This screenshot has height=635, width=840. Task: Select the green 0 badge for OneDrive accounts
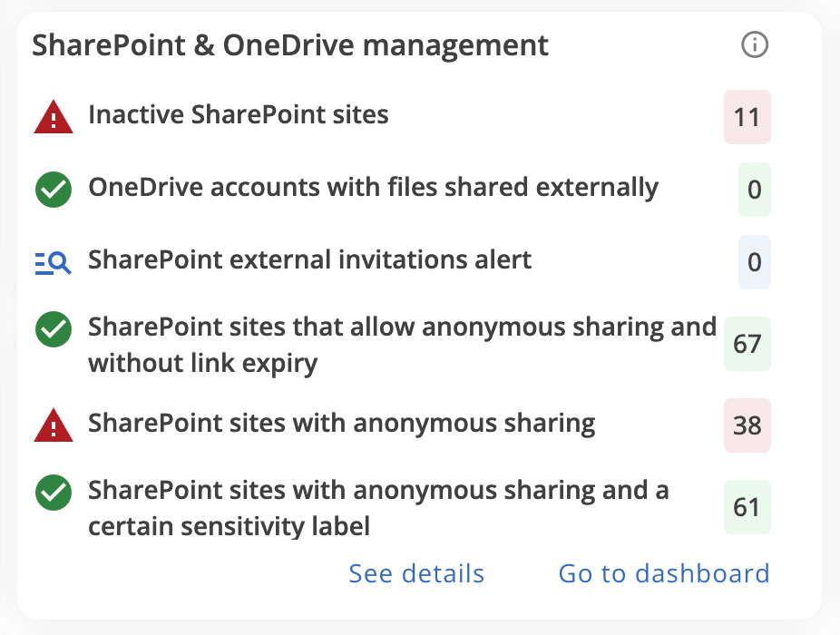pyautogui.click(x=755, y=190)
